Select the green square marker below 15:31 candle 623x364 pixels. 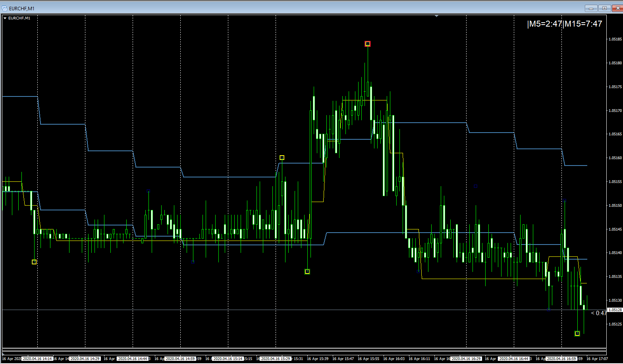(x=307, y=272)
